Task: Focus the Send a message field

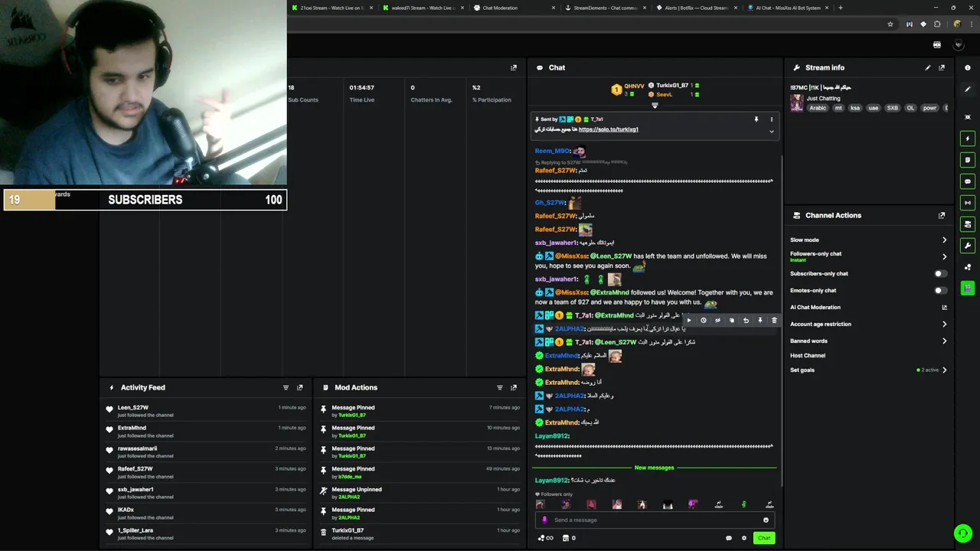Action: [x=655, y=520]
